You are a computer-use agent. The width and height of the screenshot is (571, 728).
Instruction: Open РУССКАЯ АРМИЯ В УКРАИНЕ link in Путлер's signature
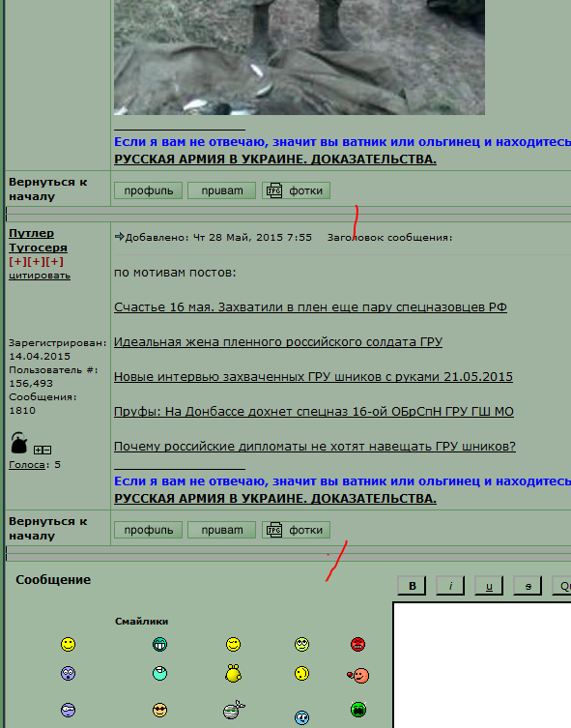pyautogui.click(x=275, y=499)
